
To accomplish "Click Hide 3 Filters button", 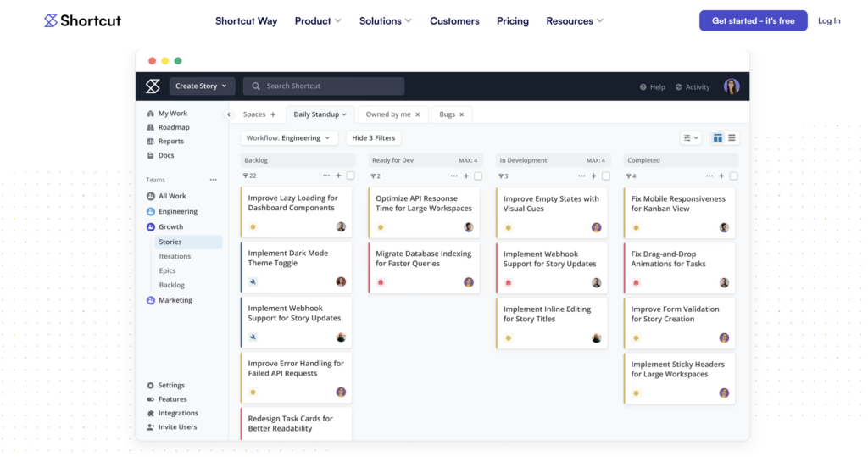I will [x=374, y=138].
